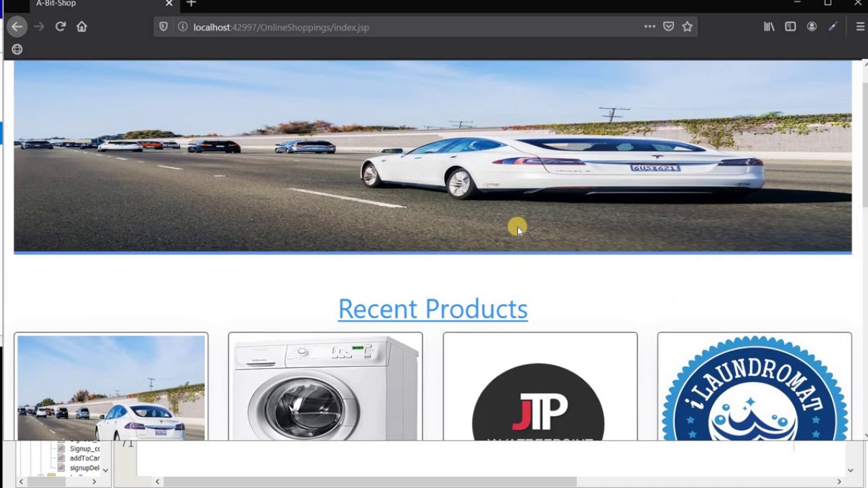This screenshot has height=488, width=868.
Task: Open the washing machine product thumbnail
Action: click(x=325, y=387)
